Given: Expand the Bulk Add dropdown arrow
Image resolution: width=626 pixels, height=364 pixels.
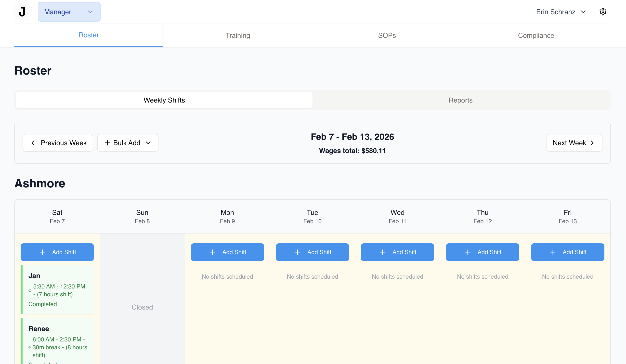Looking at the screenshot, I should click(148, 143).
